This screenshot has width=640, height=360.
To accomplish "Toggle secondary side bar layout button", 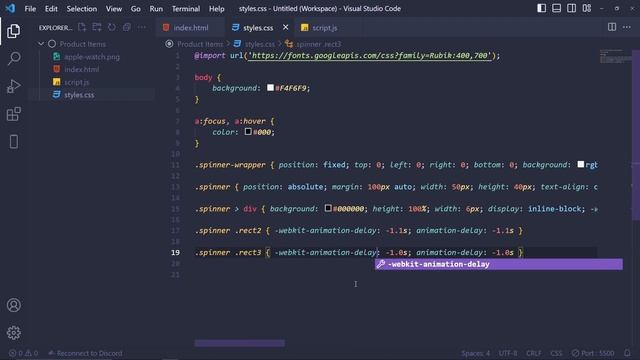I will pos(571,8).
